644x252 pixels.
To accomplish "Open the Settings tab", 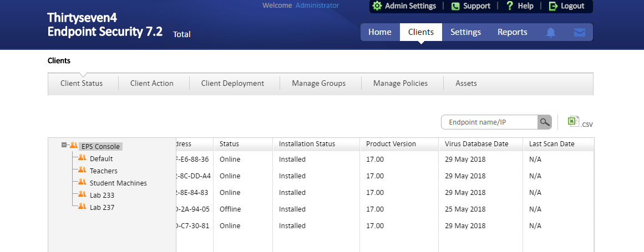I will point(465,32).
